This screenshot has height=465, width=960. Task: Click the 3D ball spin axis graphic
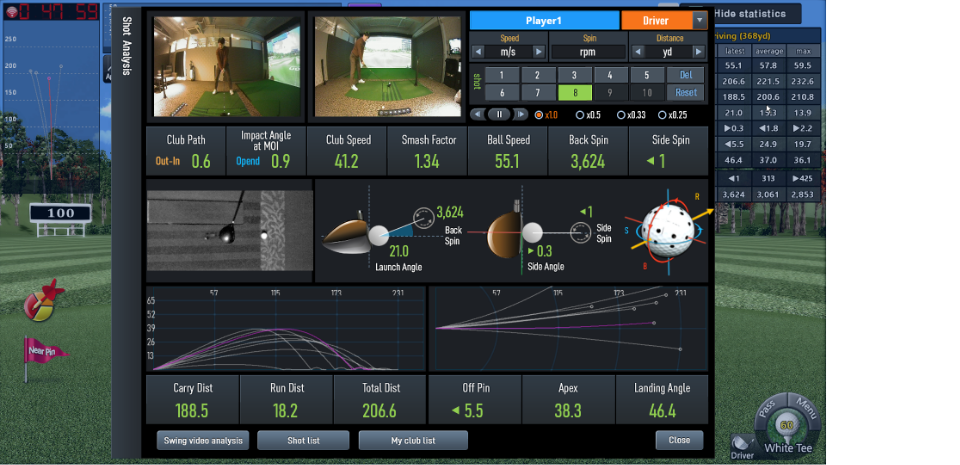(667, 227)
